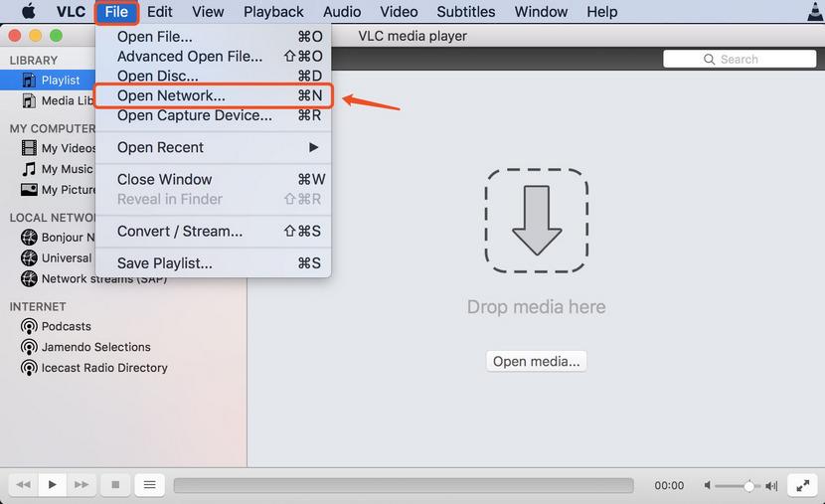Open Media Library in the sidebar
825x504 pixels.
(58, 100)
